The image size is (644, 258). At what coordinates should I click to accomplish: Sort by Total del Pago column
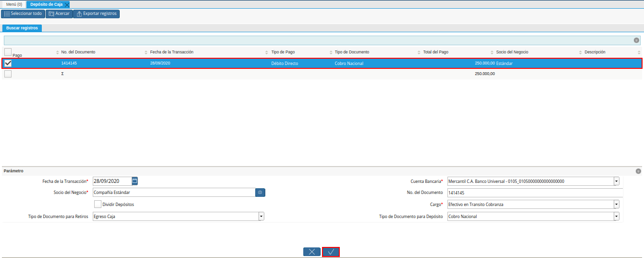coord(435,52)
